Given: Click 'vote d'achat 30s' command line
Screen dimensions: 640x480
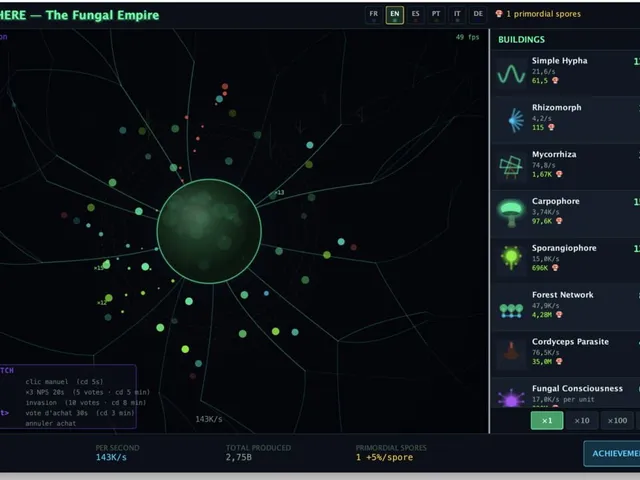Looking at the screenshot, I should coord(80,413).
